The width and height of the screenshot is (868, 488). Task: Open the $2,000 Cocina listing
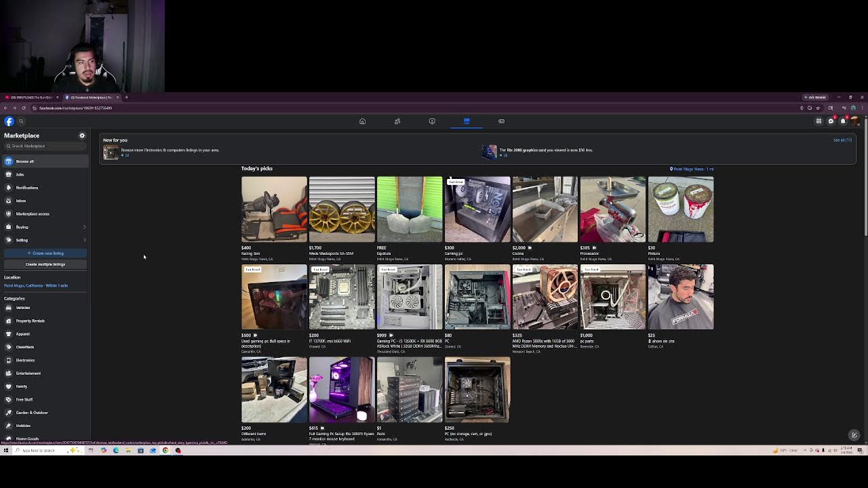point(545,218)
